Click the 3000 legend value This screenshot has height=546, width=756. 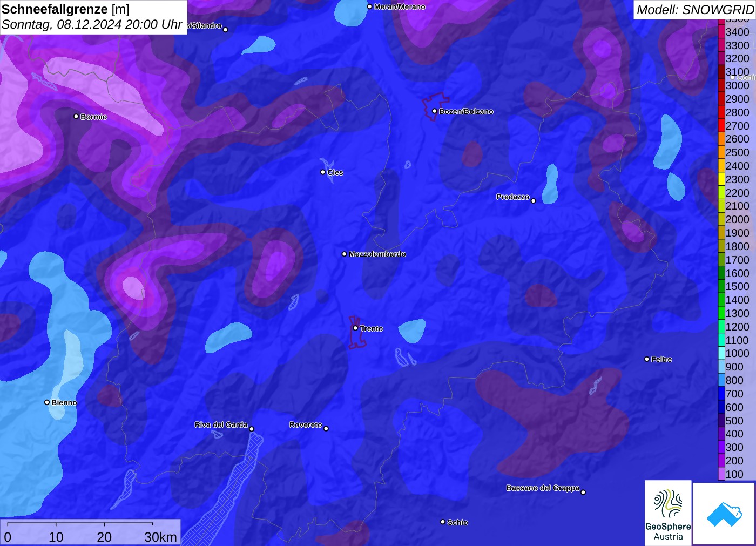pyautogui.click(x=737, y=85)
